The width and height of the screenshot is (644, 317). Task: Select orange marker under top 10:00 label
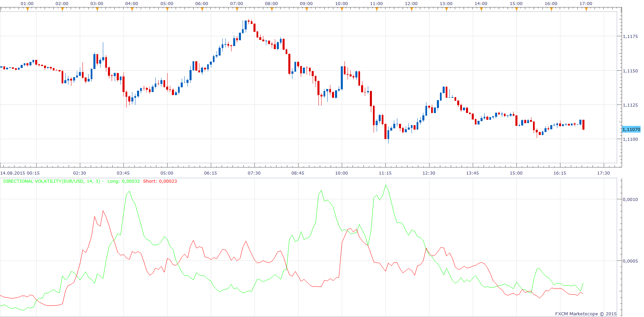(342, 9)
